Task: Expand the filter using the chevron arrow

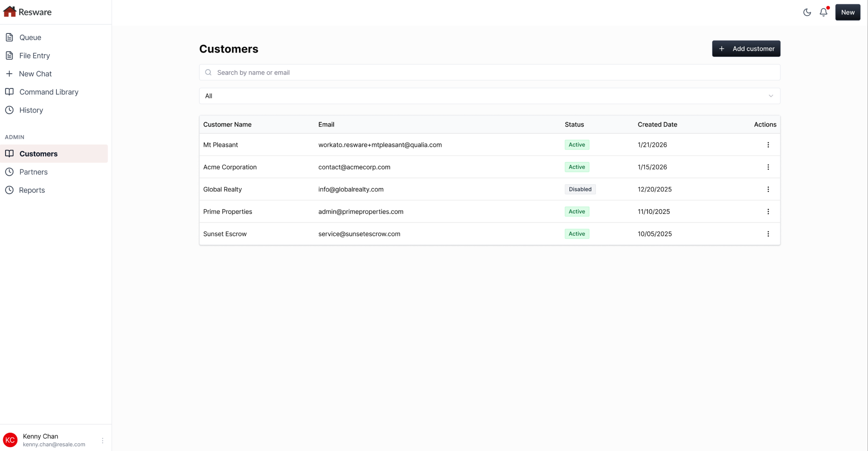Action: [x=771, y=96]
